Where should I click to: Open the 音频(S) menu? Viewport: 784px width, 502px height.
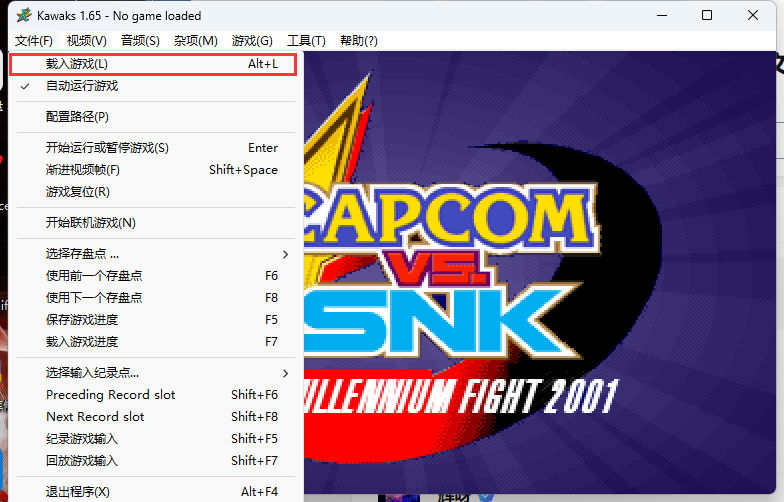[x=140, y=41]
